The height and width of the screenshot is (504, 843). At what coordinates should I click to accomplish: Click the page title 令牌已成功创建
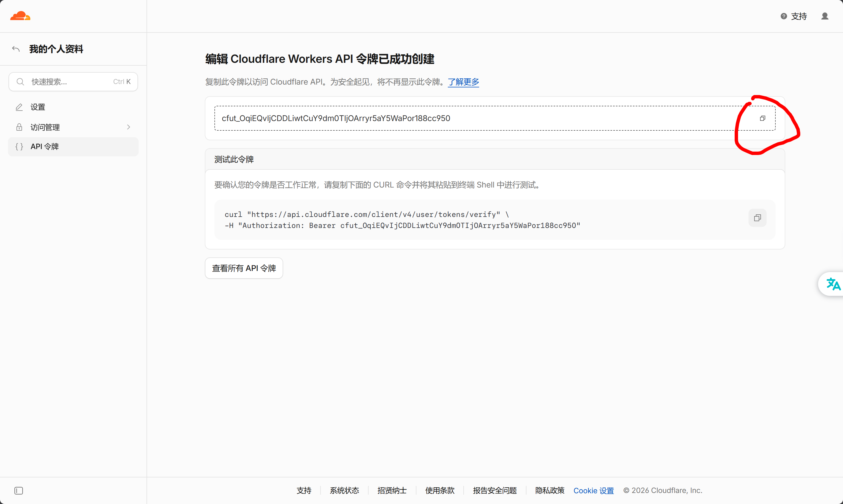(395, 59)
